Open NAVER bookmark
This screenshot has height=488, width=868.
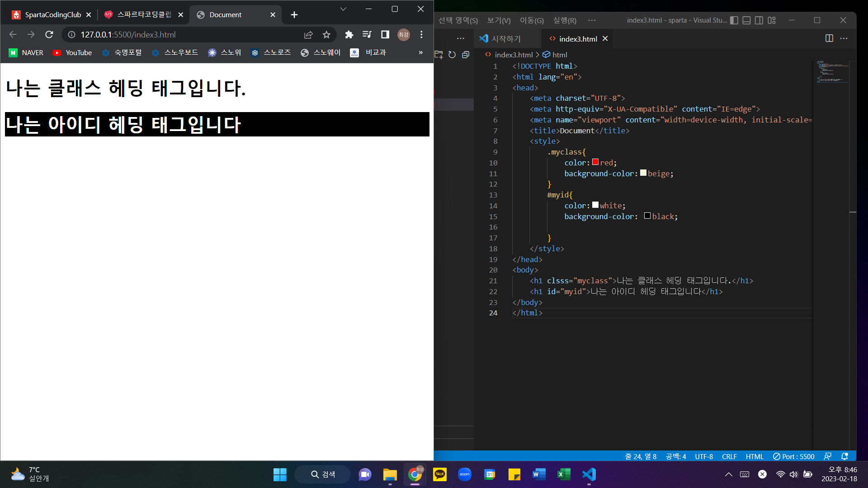pos(26,52)
